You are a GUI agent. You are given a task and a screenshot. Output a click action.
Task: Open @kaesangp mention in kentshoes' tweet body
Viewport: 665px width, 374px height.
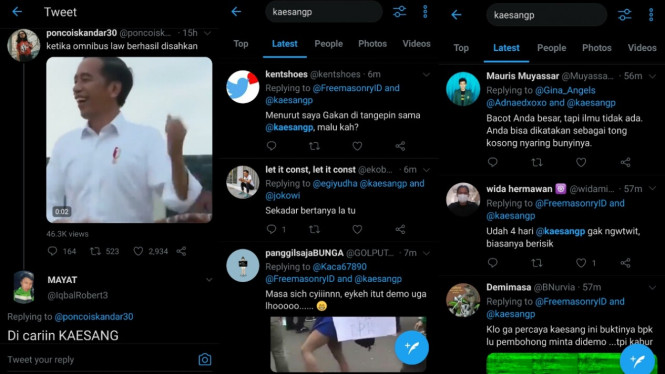(289, 127)
